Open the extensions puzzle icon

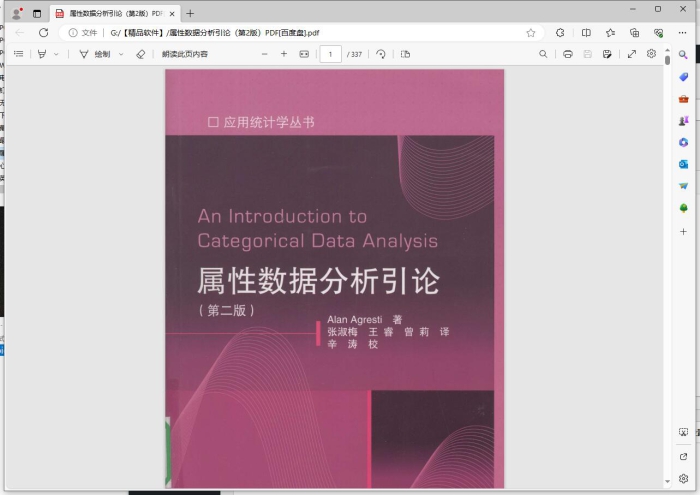coord(560,33)
